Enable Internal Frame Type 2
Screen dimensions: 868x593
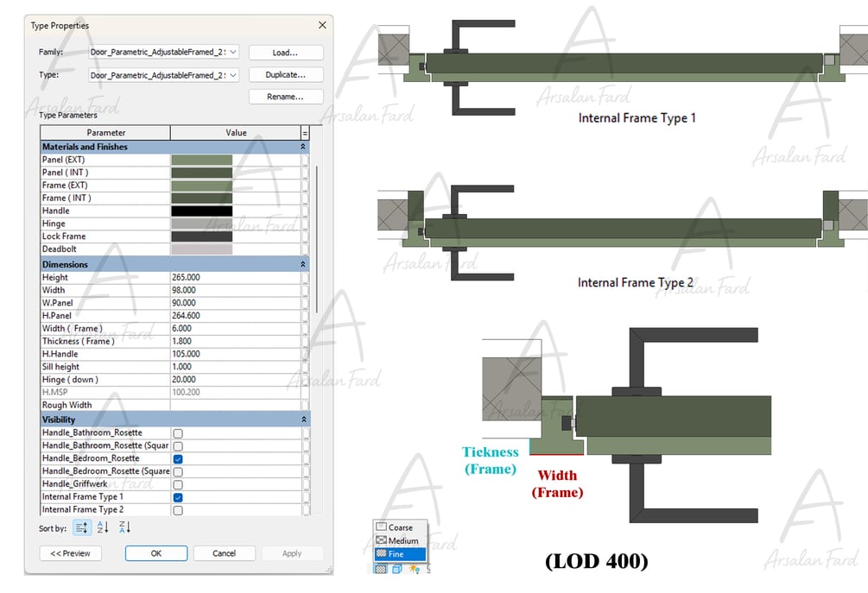[178, 510]
